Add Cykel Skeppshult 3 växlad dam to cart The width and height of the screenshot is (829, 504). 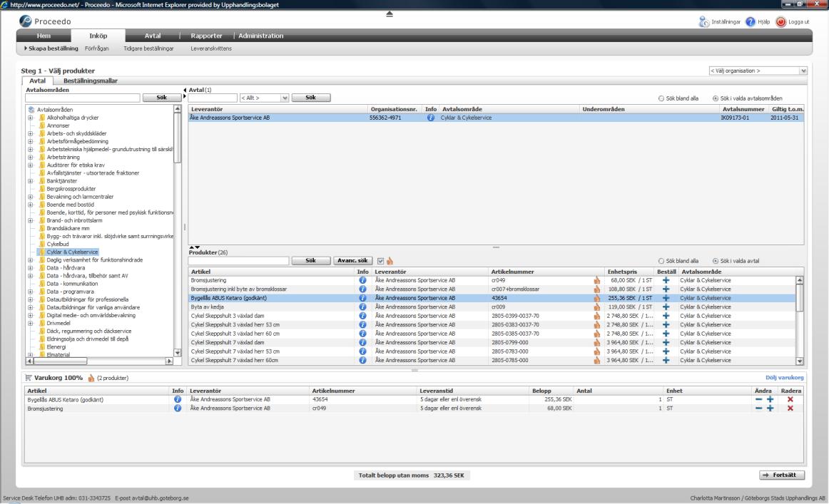point(666,316)
